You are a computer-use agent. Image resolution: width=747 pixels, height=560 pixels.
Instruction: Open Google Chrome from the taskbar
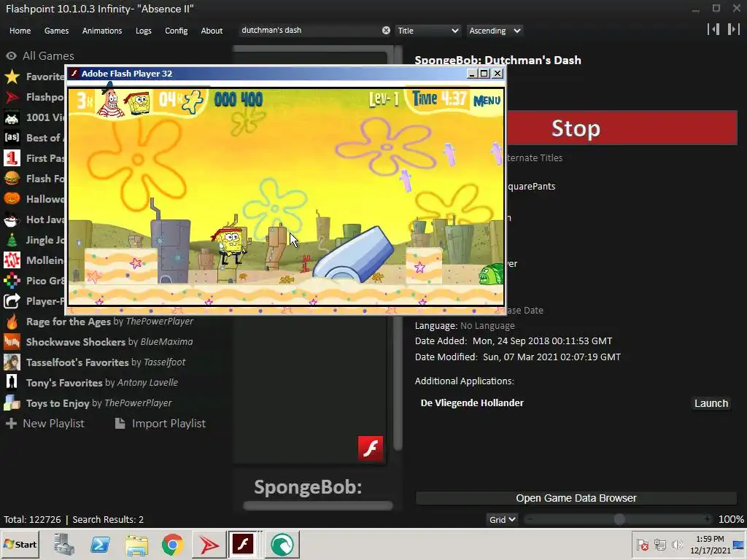[x=172, y=544]
